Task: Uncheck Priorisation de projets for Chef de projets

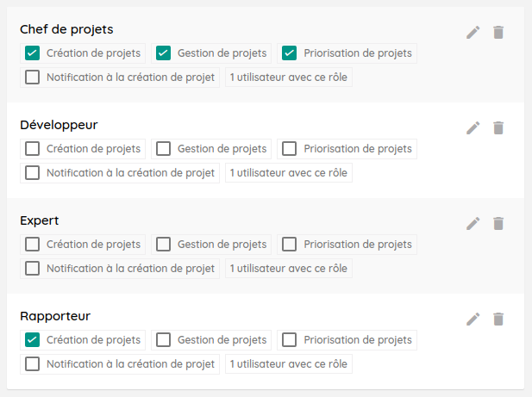Action: [x=290, y=53]
